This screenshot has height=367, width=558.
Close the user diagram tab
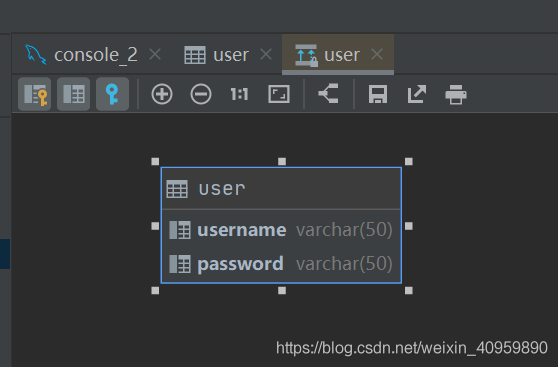[x=377, y=54]
